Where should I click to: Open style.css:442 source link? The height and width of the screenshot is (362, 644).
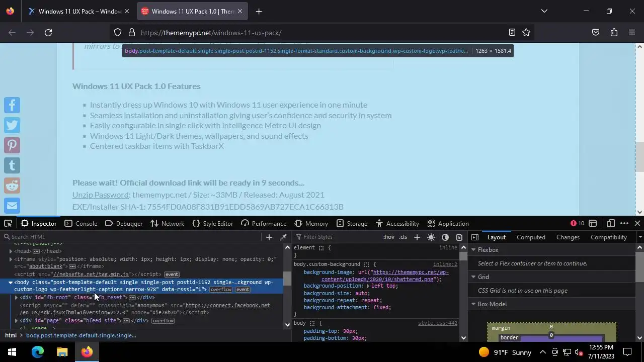click(438, 323)
